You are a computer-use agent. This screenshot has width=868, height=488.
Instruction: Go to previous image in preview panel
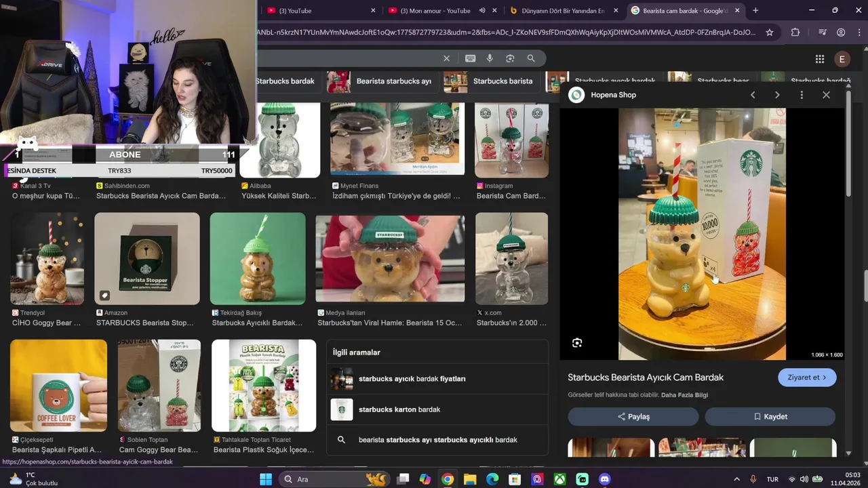[x=753, y=95]
